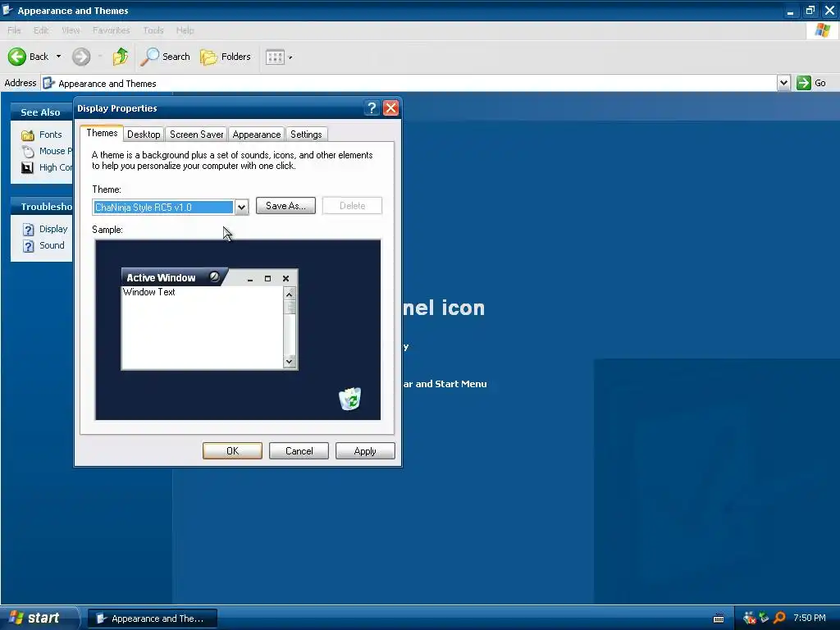
Task: Click the address bar Appearance icon
Action: click(48, 83)
